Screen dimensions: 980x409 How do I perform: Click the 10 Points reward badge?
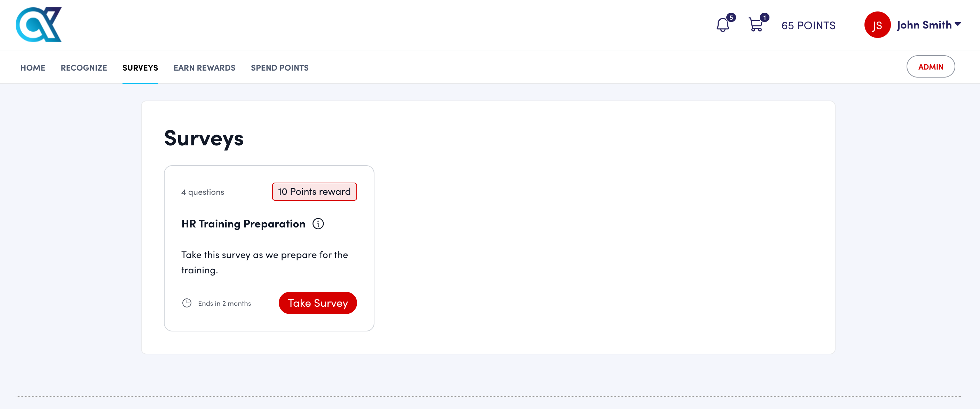314,192
